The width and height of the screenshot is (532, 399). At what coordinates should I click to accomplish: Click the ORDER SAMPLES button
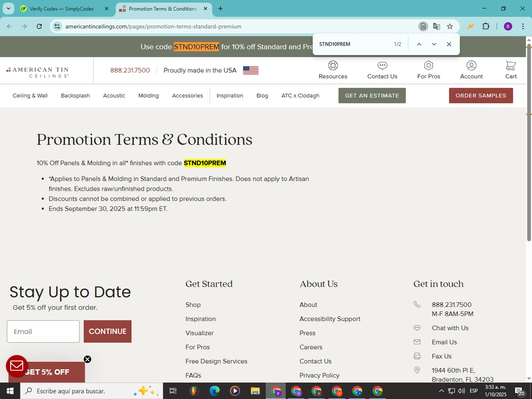tap(481, 96)
